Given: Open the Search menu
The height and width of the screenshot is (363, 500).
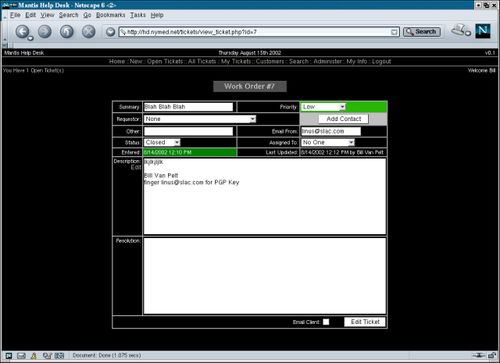Looking at the screenshot, I should pos(68,15).
